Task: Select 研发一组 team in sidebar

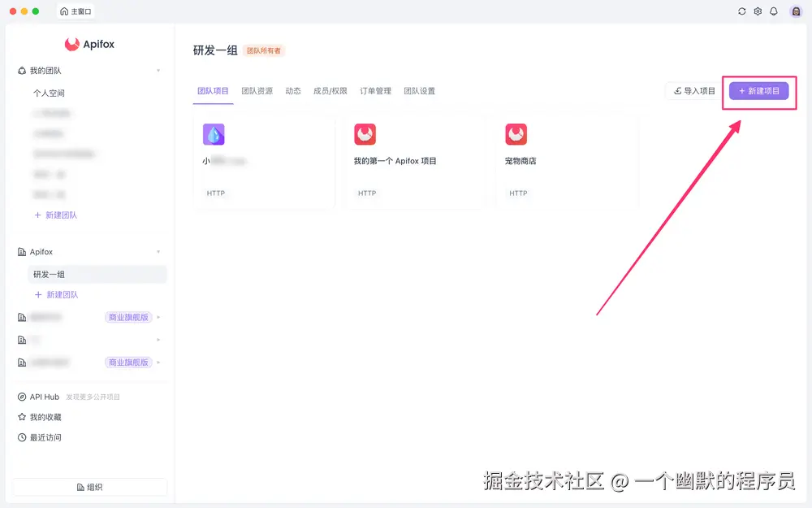Action: coord(97,275)
